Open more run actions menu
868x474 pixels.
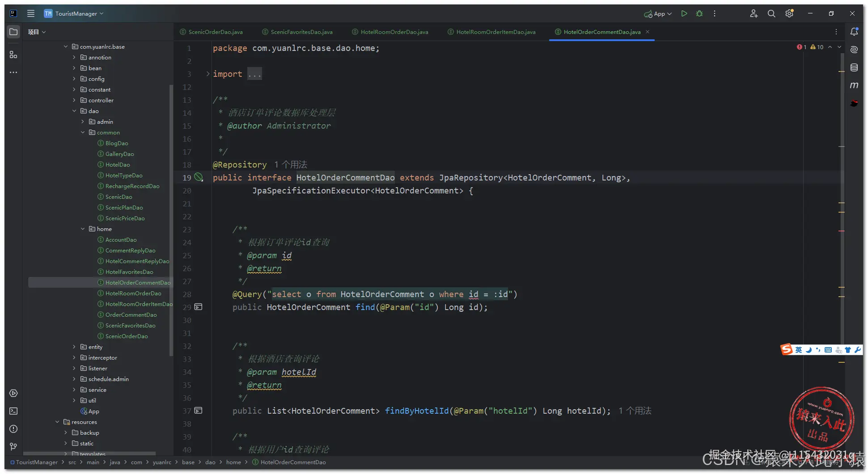(x=715, y=13)
